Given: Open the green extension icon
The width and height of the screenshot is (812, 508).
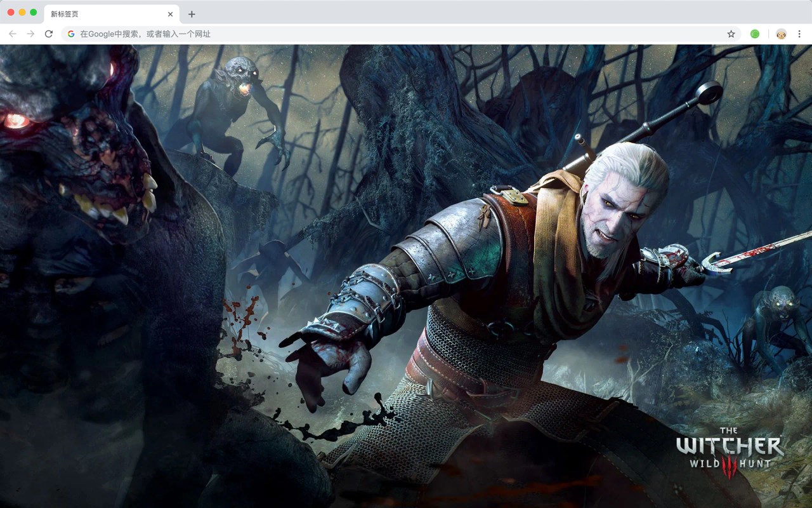Looking at the screenshot, I should coord(755,34).
